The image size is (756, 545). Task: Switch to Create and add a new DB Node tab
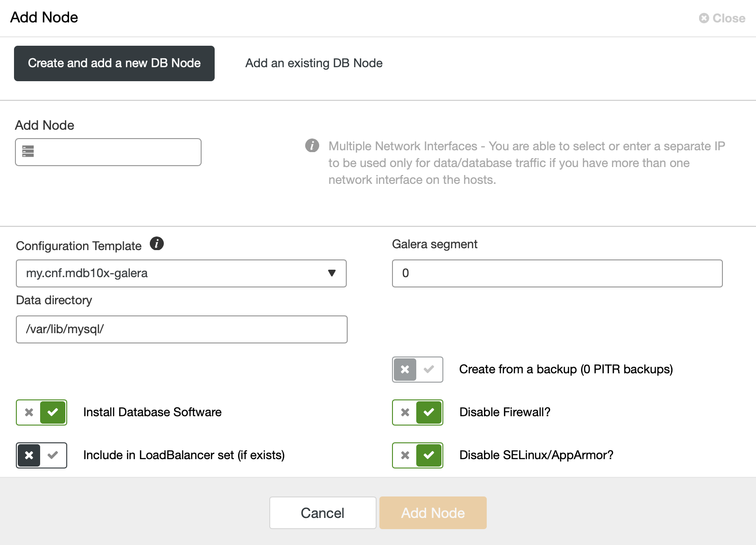coord(114,63)
